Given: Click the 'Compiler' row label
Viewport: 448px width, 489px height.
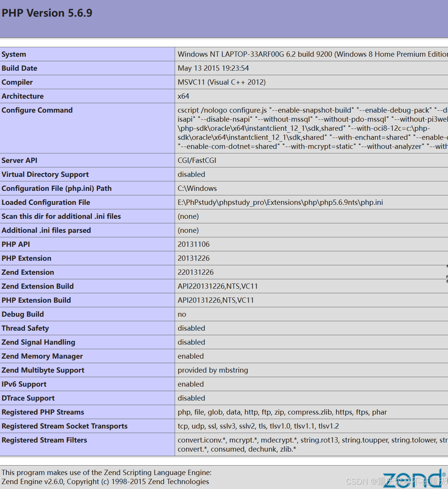Looking at the screenshot, I should 17,82.
